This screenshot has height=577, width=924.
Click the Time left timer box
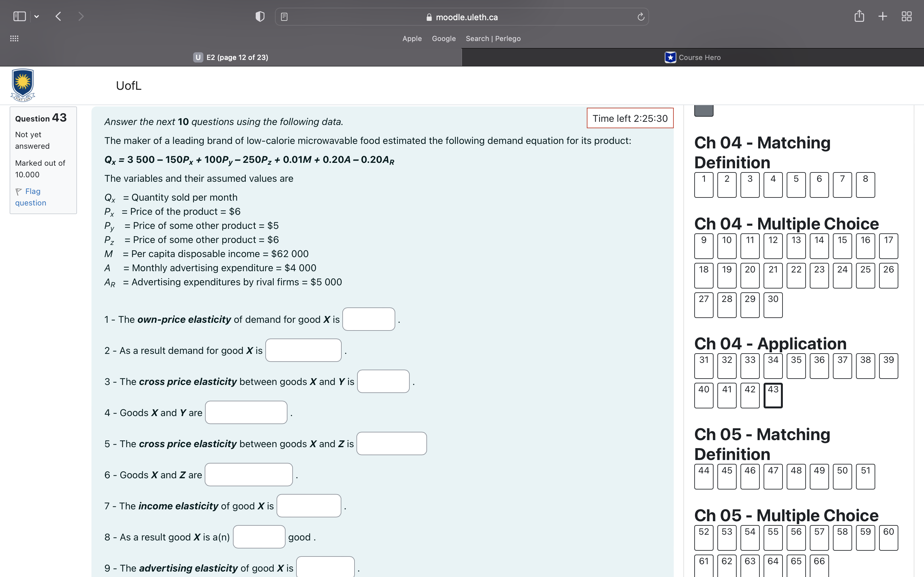pos(629,118)
